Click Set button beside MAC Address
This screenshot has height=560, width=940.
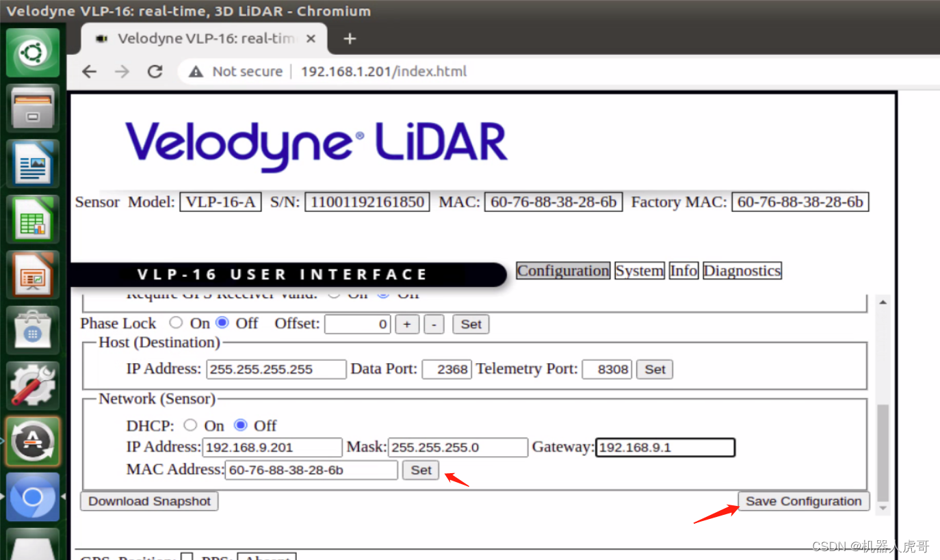point(421,470)
